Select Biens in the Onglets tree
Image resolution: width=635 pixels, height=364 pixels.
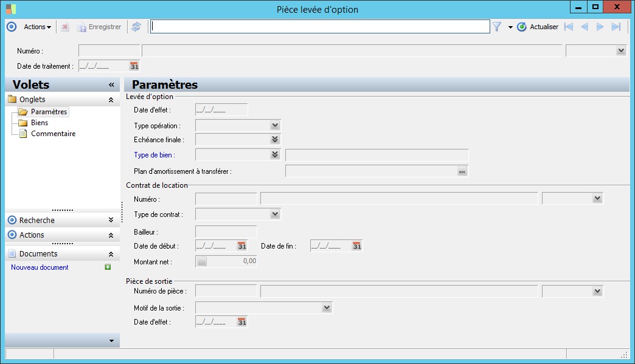pos(40,123)
